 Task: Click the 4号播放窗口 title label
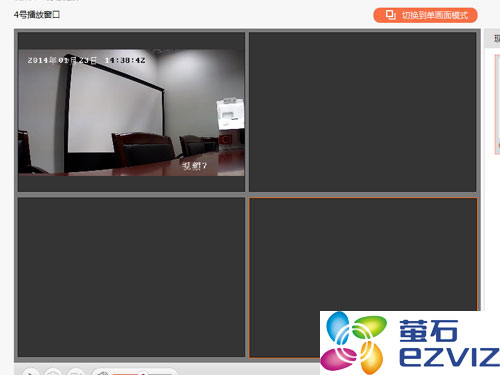tap(37, 15)
